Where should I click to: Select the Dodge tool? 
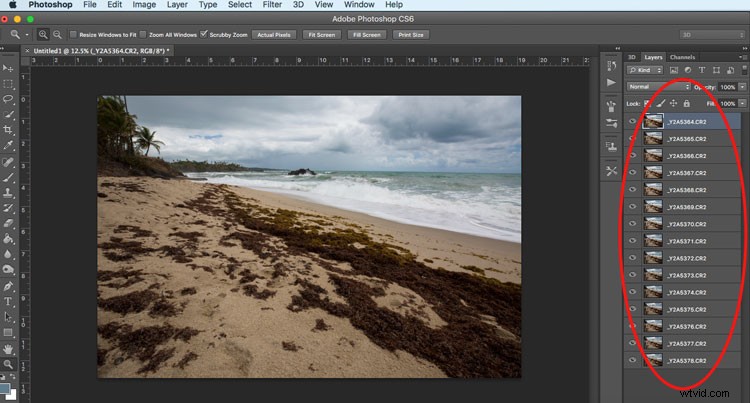[x=8, y=270]
